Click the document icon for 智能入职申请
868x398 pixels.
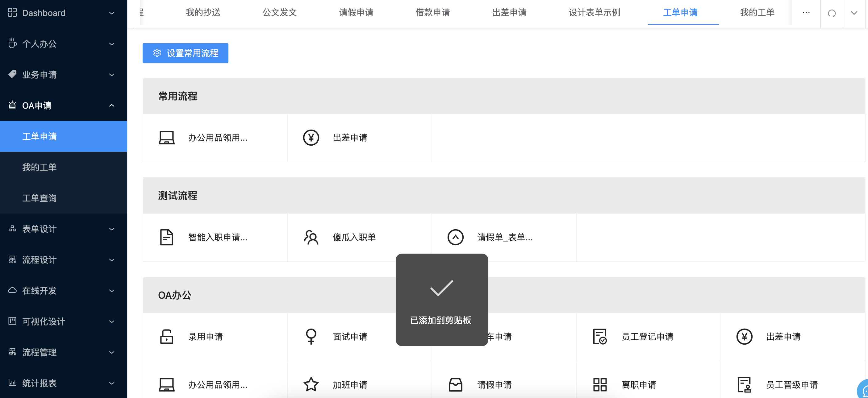point(166,237)
